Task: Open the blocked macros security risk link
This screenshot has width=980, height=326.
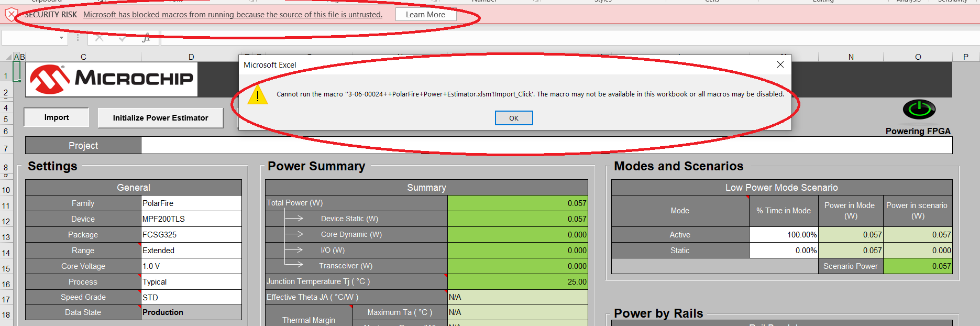Action: pos(233,15)
